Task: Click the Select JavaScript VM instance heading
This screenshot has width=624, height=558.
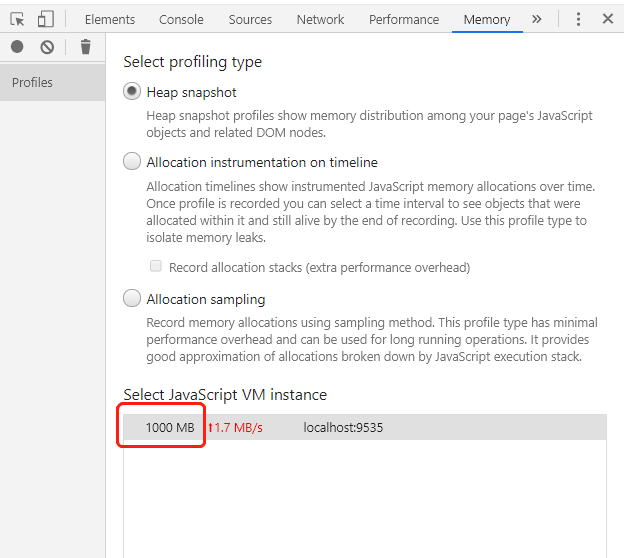Action: pyautogui.click(x=225, y=395)
